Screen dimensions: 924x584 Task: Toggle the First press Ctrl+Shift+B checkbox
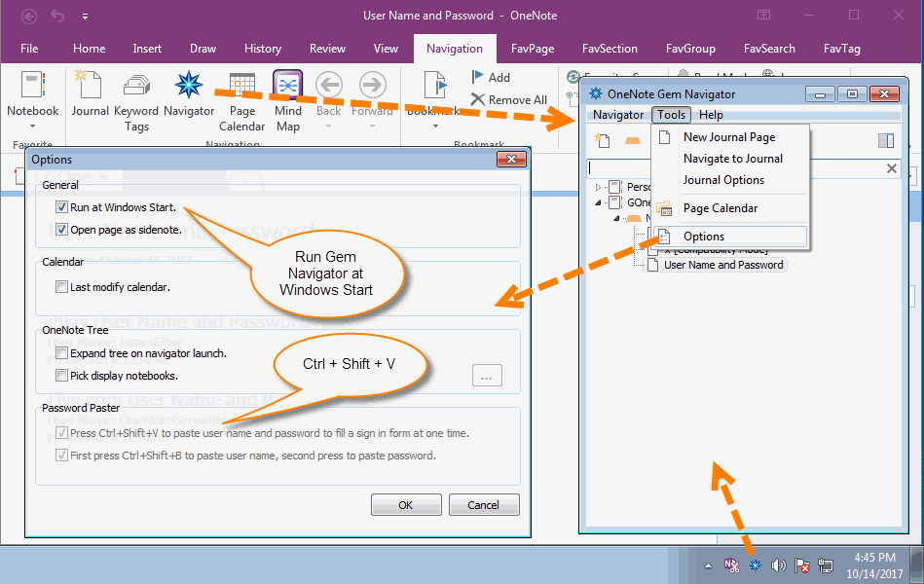(x=61, y=456)
